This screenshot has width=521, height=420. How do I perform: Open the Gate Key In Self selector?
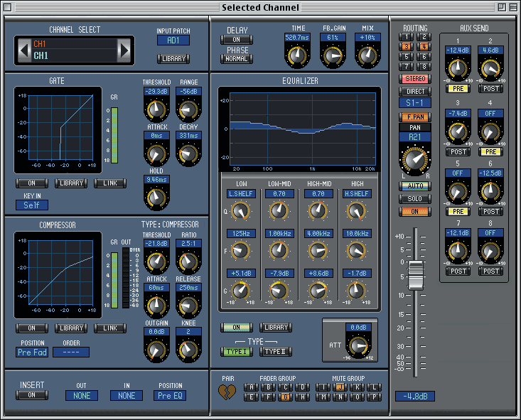(x=32, y=205)
